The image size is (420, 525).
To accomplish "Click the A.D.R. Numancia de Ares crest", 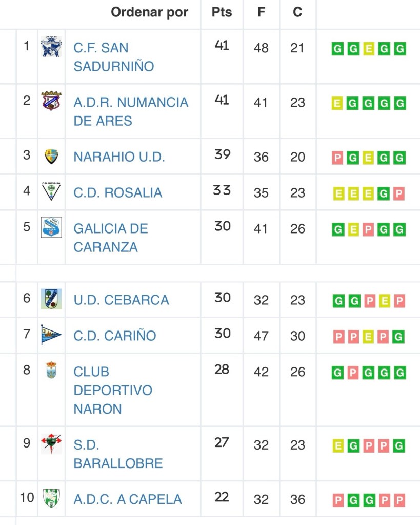I will click(51, 101).
